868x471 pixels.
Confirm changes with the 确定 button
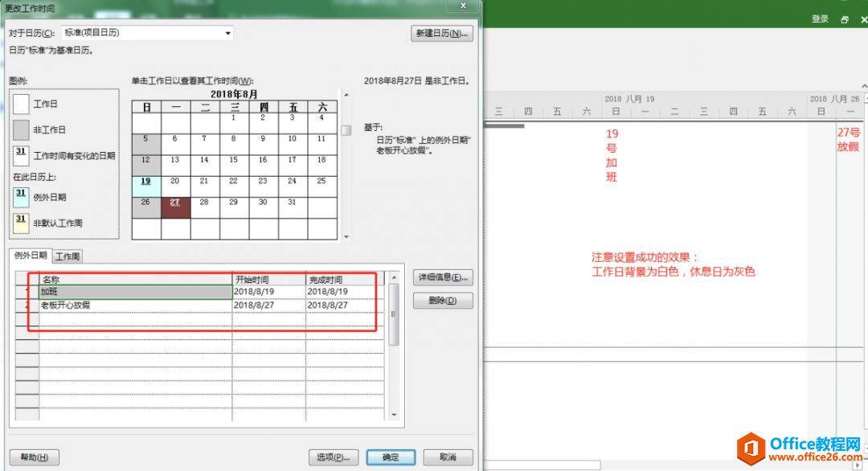390,456
